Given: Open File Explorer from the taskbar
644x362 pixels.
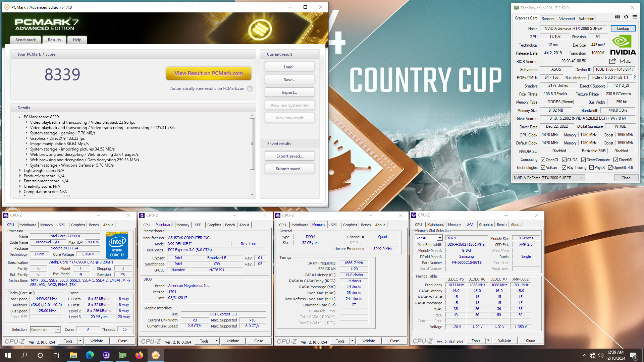Looking at the screenshot, I should [73, 355].
